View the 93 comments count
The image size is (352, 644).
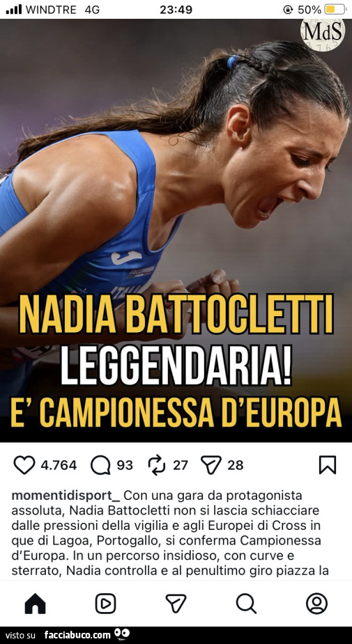click(125, 465)
